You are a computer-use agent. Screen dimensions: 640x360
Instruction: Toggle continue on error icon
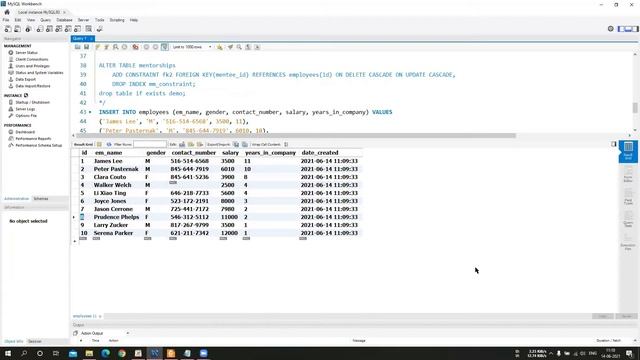click(x=135, y=47)
